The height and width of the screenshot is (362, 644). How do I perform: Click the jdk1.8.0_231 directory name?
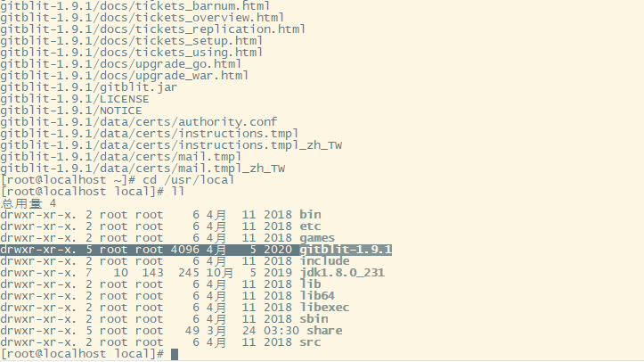coord(342,273)
